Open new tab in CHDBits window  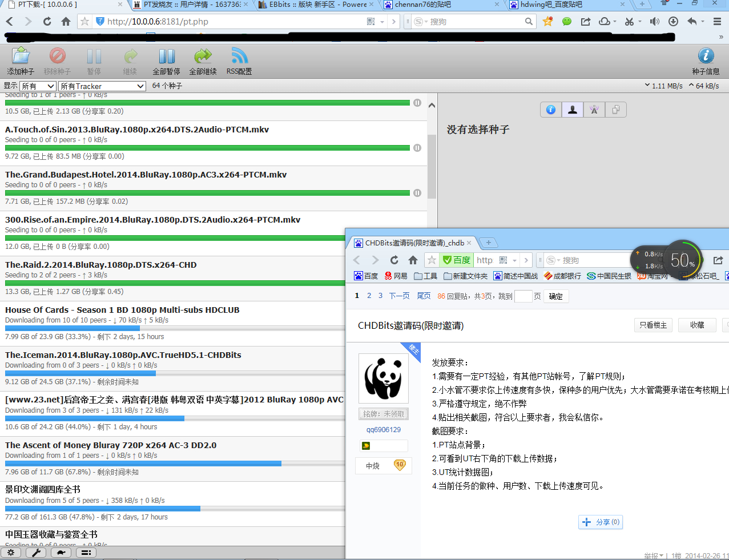(489, 243)
